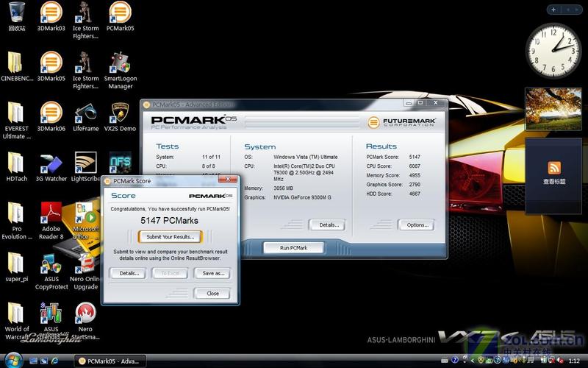Launch the NFS game icon
588x368 pixels.
[x=120, y=162]
